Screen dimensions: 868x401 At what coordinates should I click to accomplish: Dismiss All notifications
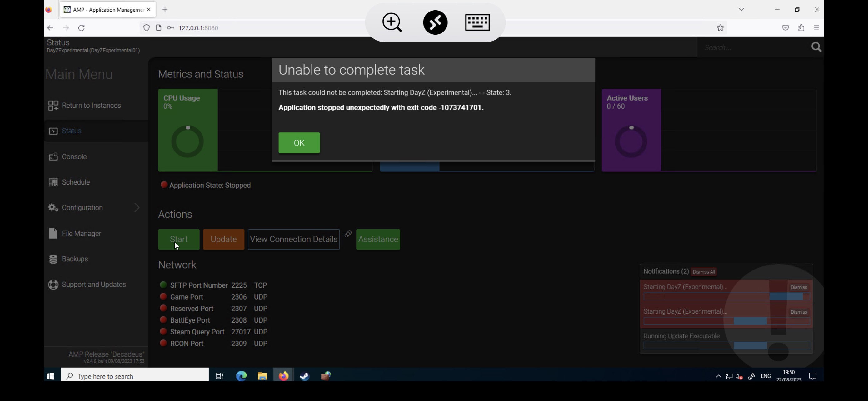click(704, 272)
